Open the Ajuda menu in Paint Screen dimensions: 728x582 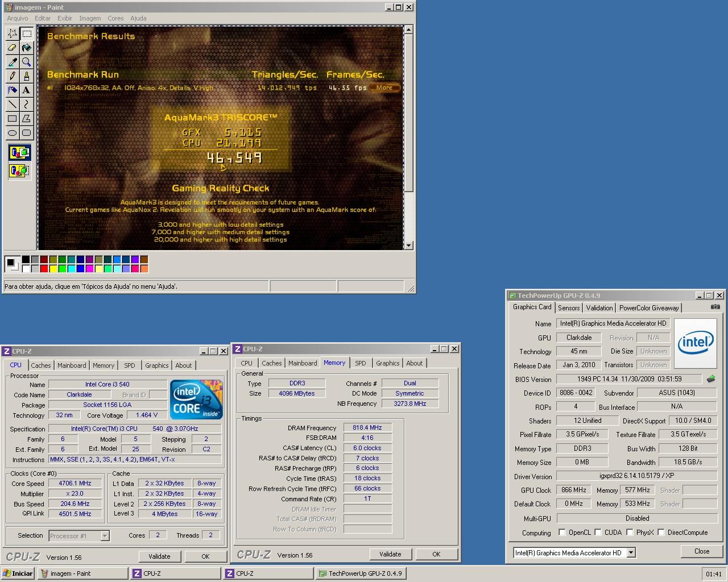point(138,18)
